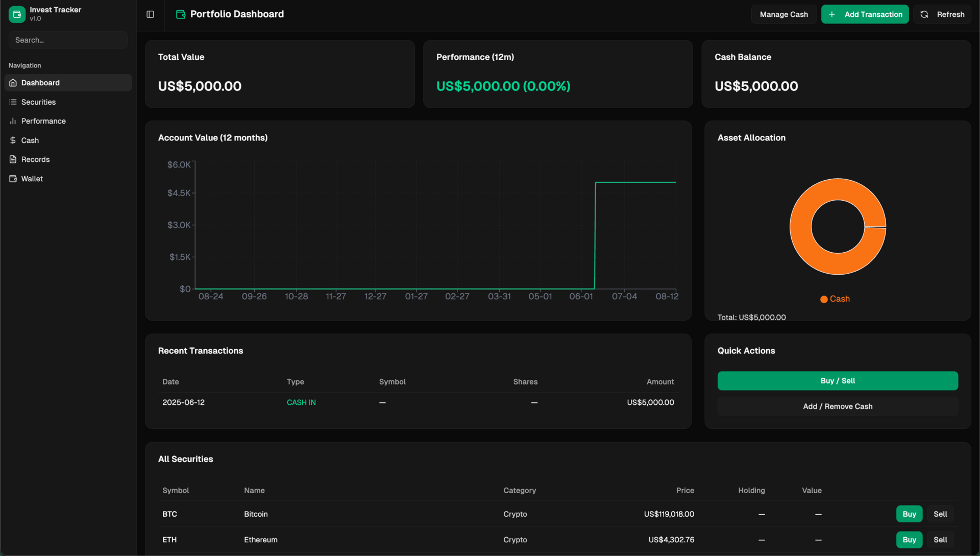Screen dimensions: 980x556
Task: Click Add / Remove Cash button
Action: coord(838,406)
